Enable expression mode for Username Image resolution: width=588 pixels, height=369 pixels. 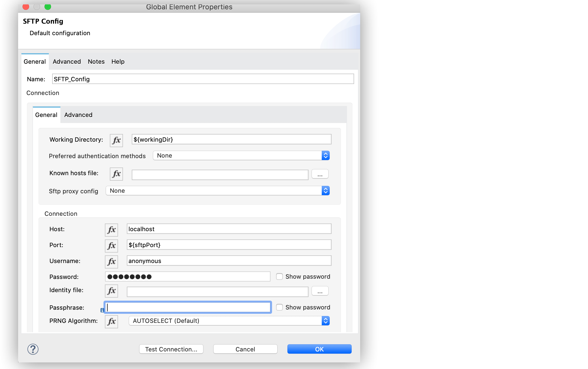[111, 262]
